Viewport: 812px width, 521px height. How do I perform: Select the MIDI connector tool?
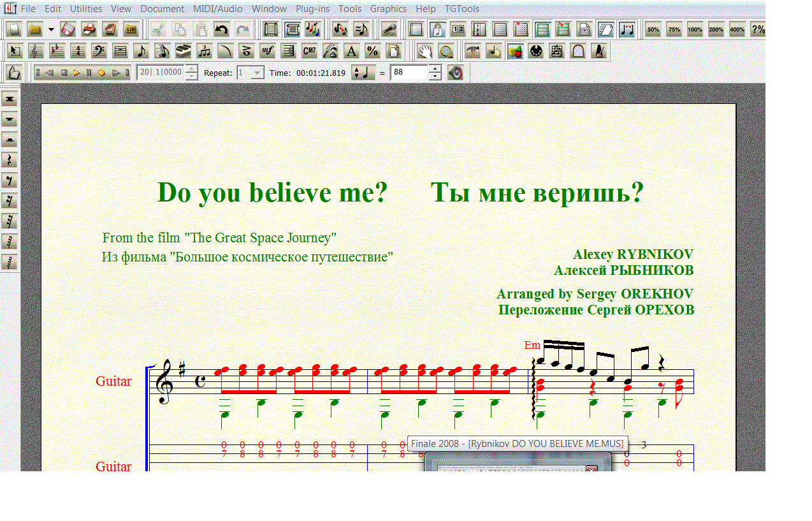click(x=536, y=51)
